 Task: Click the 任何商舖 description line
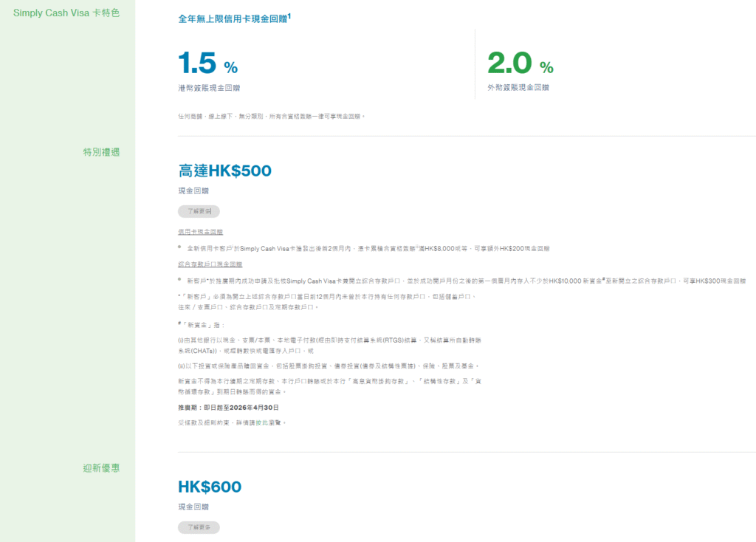click(x=271, y=116)
